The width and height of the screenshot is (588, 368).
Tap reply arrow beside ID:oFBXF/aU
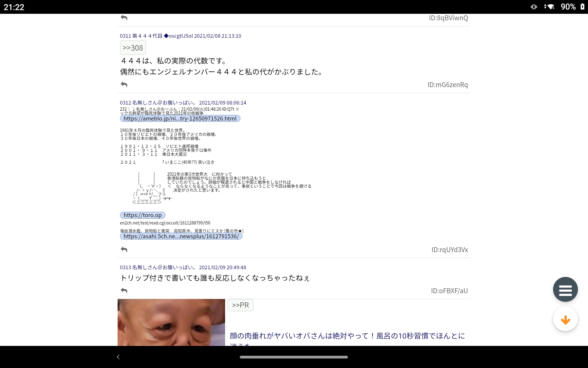pos(124,290)
